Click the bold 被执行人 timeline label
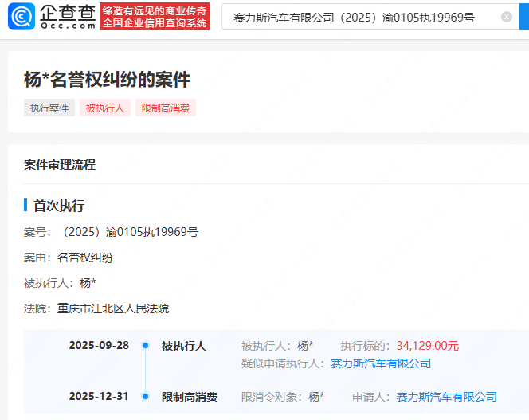 (x=184, y=346)
